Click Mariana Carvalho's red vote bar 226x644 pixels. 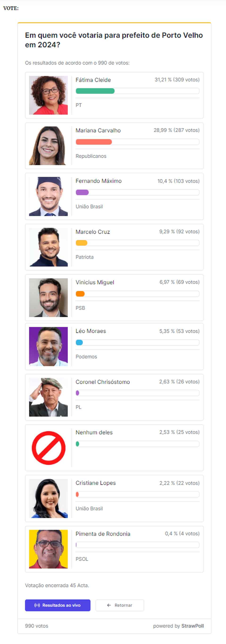[x=94, y=142]
